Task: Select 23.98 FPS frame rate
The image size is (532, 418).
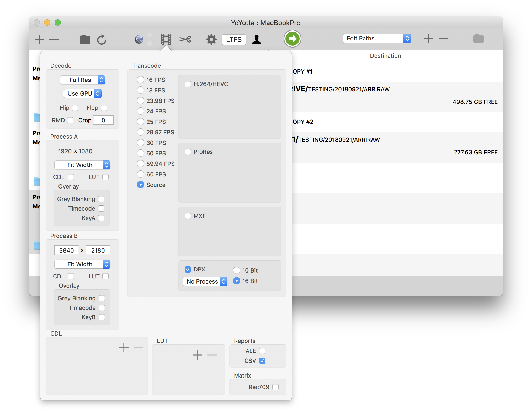Action: tap(141, 101)
